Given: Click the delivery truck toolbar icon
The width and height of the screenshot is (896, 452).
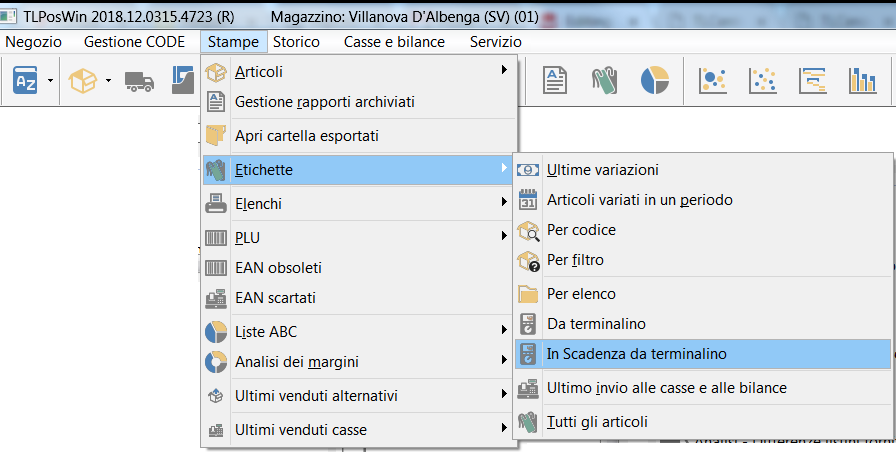Looking at the screenshot, I should click(139, 81).
